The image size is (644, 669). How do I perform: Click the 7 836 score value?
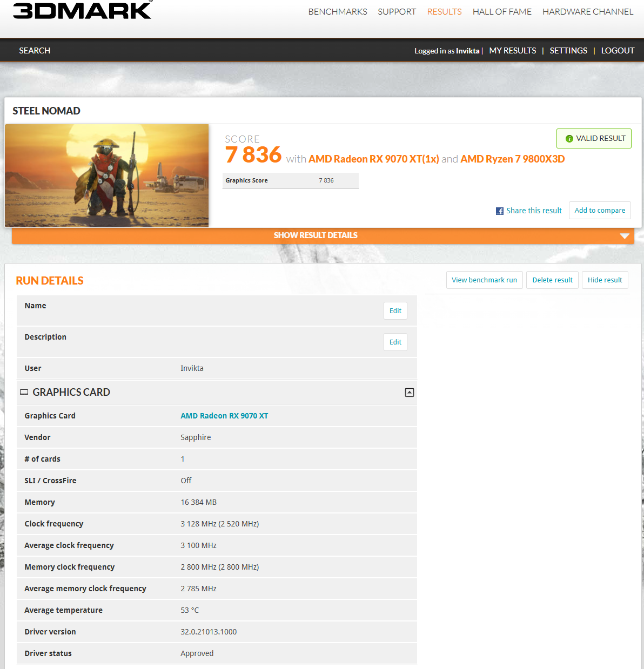pyautogui.click(x=253, y=155)
